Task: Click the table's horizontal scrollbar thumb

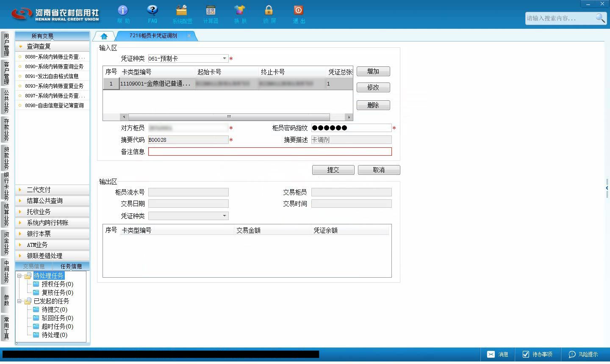Action: click(x=229, y=117)
